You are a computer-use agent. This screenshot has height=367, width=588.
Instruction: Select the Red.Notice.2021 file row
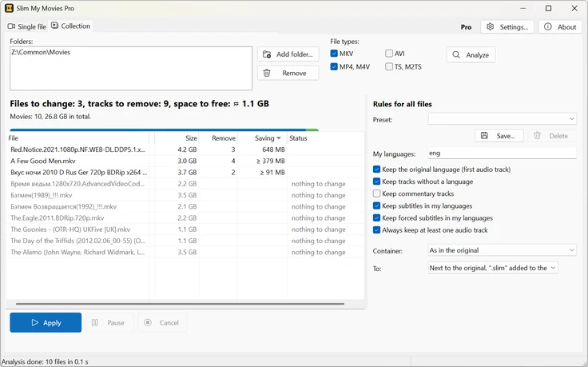185,150
